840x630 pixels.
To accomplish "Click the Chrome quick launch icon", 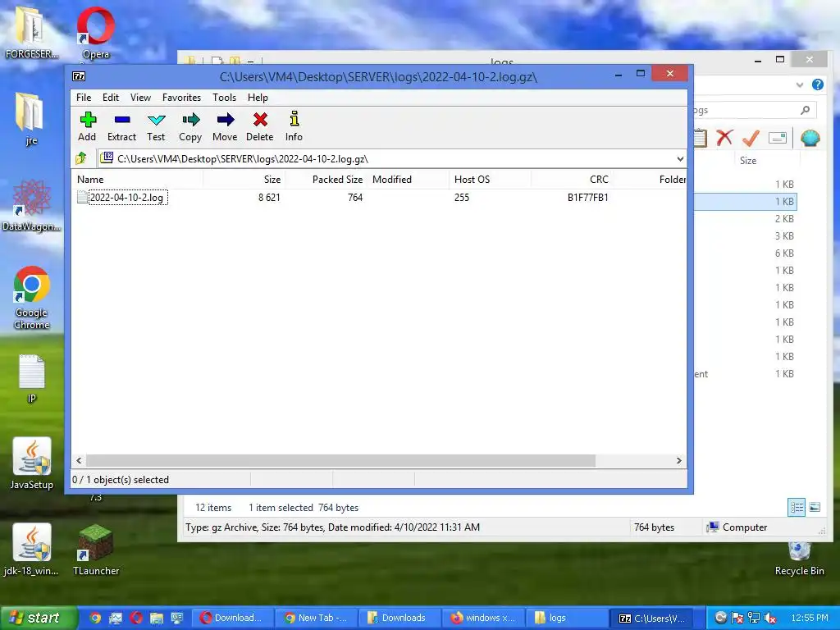I will (x=95, y=619).
